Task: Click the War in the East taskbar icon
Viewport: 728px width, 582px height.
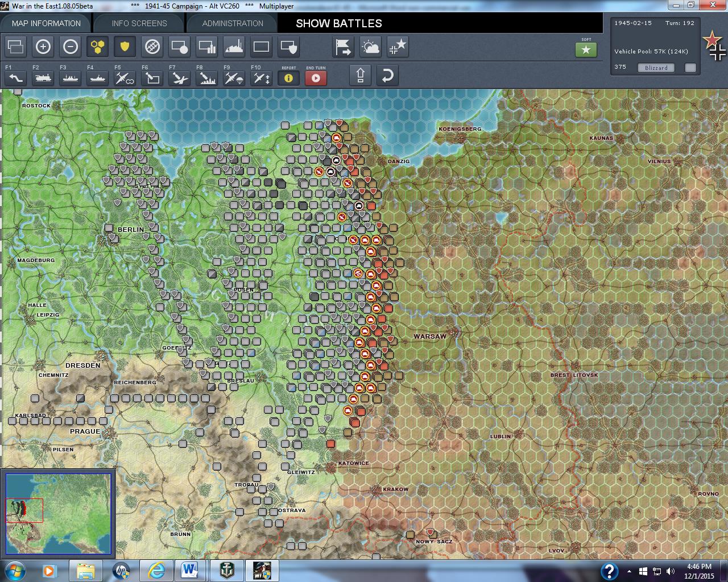Action: 262,571
